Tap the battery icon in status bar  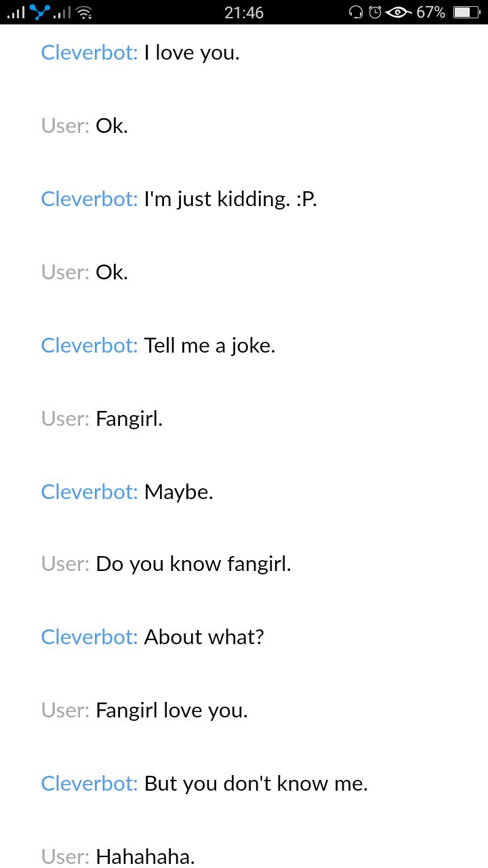point(466,12)
